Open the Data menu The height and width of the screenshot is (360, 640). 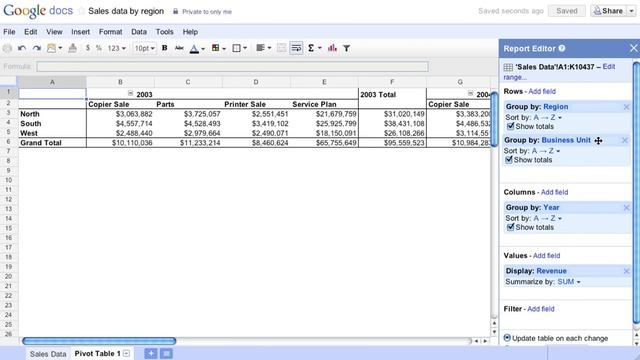(x=139, y=32)
